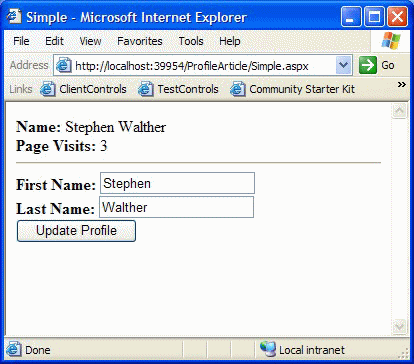Expand Links toolbar overflow chevron
The width and height of the screenshot is (414, 364).
tap(402, 85)
